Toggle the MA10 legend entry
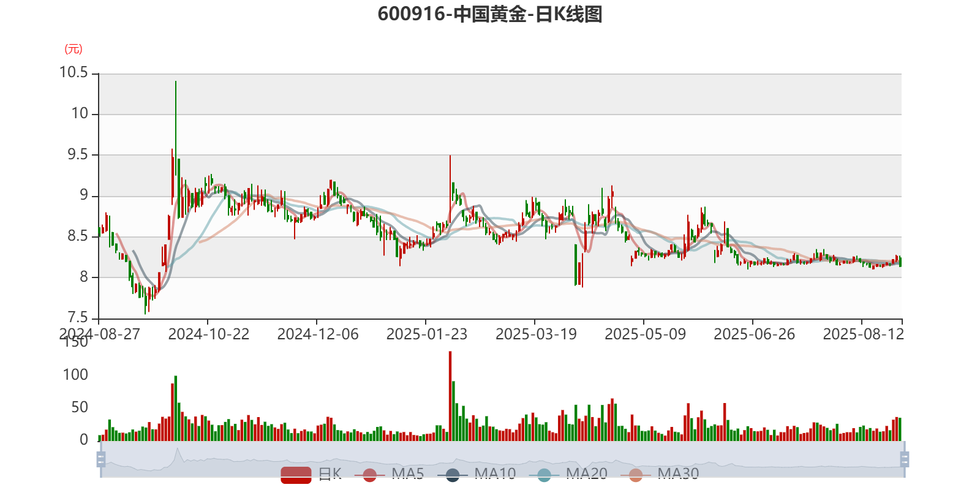980x490 pixels. click(477, 474)
